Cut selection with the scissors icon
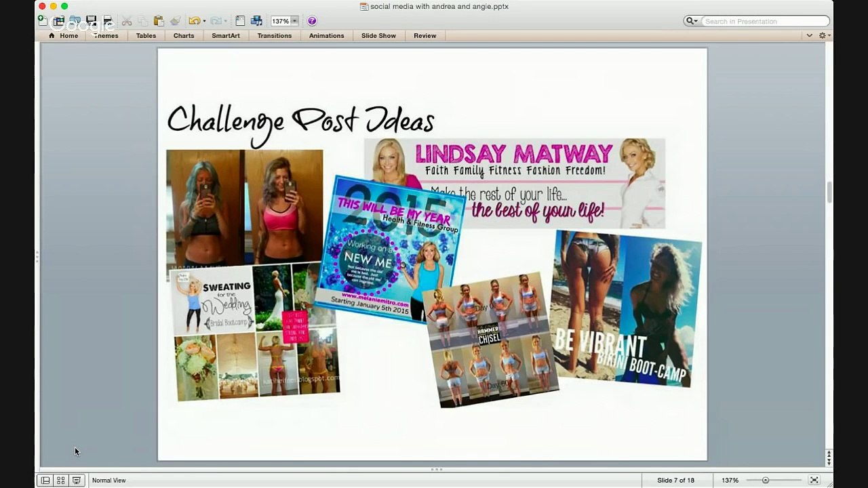This screenshot has height=488, width=868. click(x=127, y=21)
